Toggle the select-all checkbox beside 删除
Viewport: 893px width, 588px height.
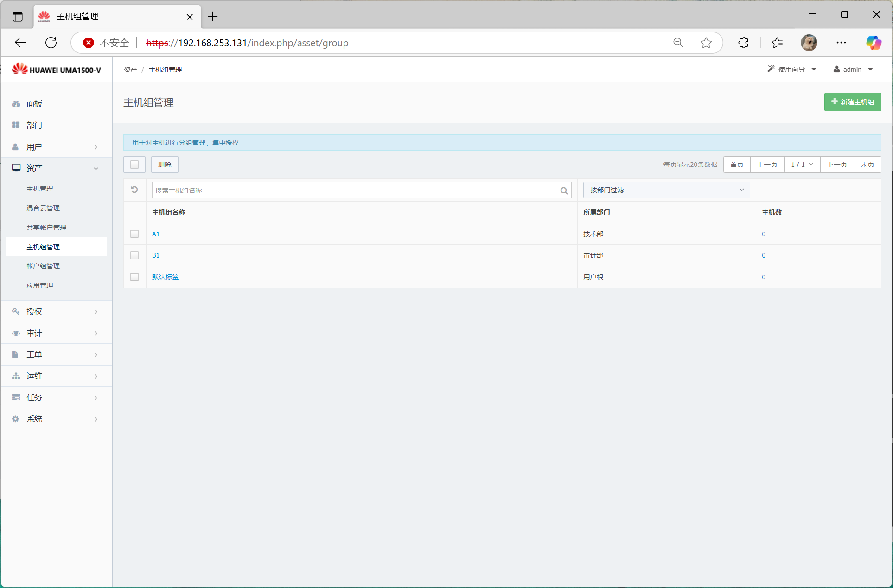[x=134, y=164]
